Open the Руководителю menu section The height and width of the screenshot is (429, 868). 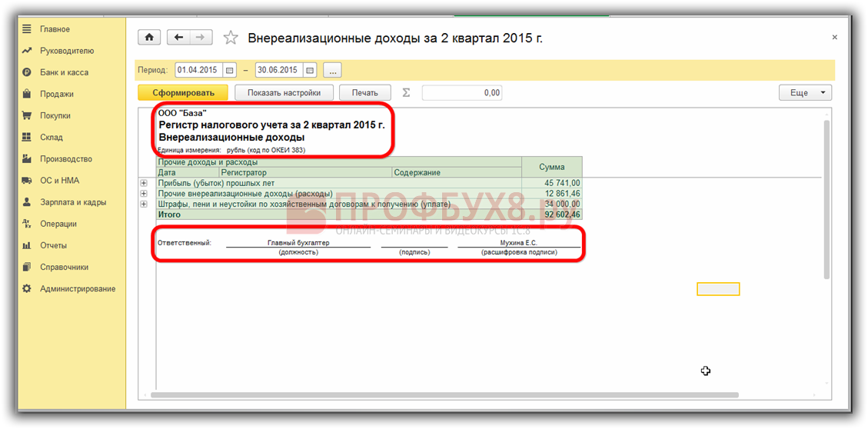(x=67, y=51)
